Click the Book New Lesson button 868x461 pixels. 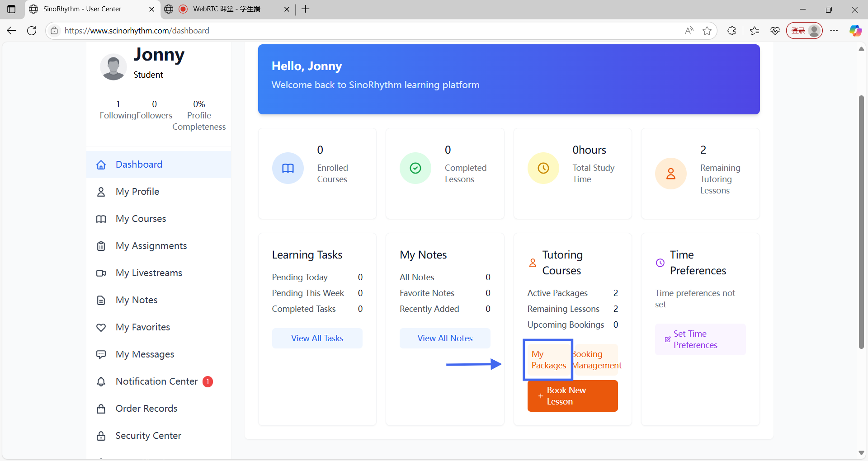572,396
